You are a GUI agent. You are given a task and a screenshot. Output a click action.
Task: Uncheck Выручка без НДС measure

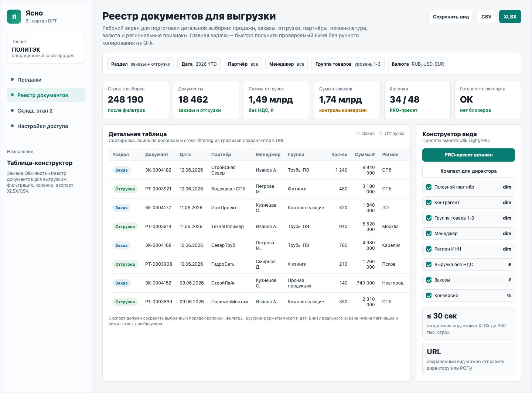pos(429,265)
